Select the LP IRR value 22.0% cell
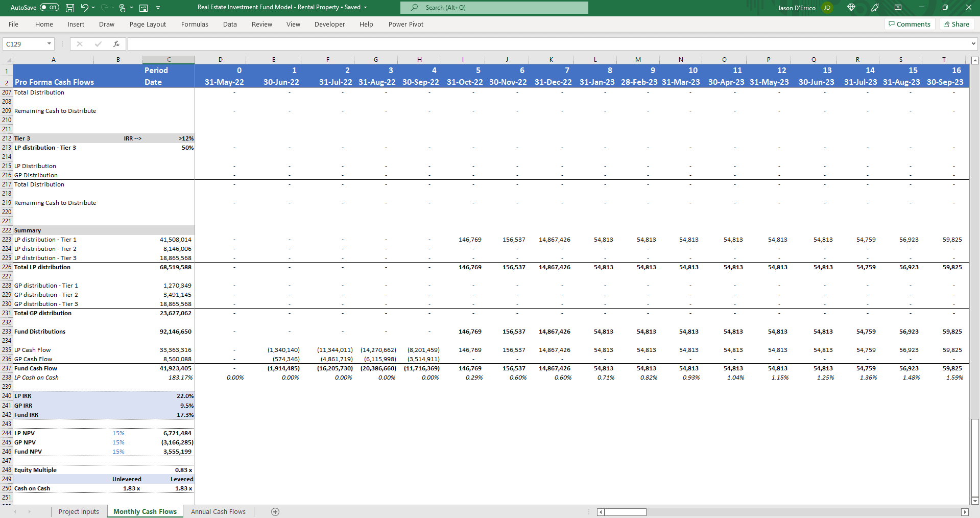Image resolution: width=980 pixels, height=518 pixels. (x=169, y=396)
